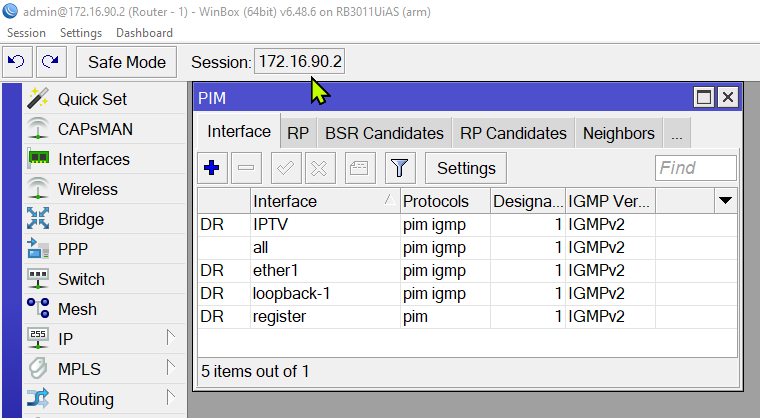760x418 pixels.
Task: Click the IP 255 icon
Action: point(38,338)
